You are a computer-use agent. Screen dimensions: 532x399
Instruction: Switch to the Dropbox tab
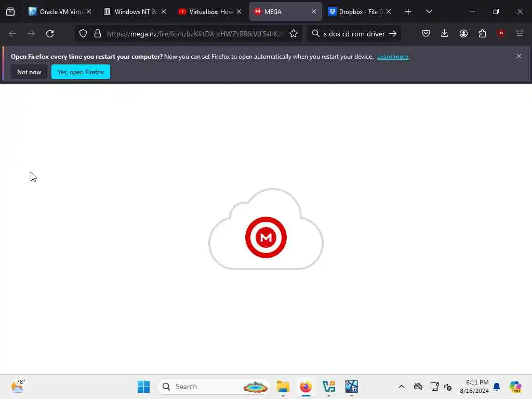(361, 11)
